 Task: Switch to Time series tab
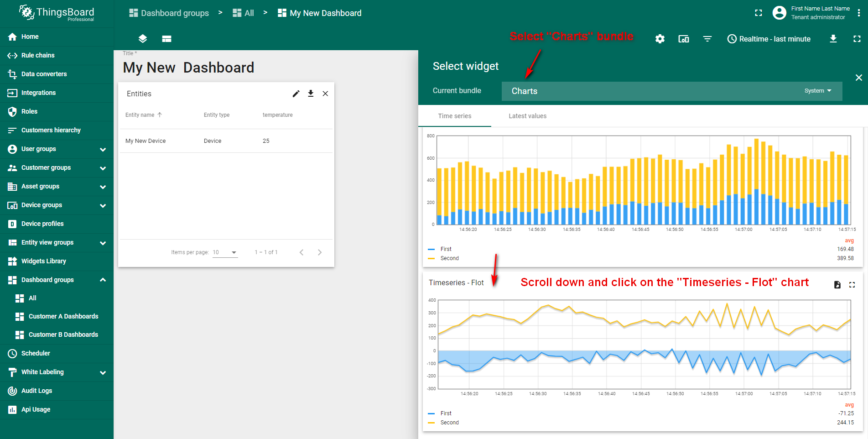coord(455,116)
